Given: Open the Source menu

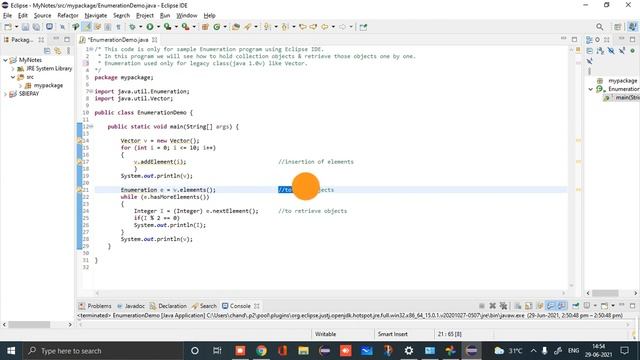Looking at the screenshot, I should coord(42,16).
